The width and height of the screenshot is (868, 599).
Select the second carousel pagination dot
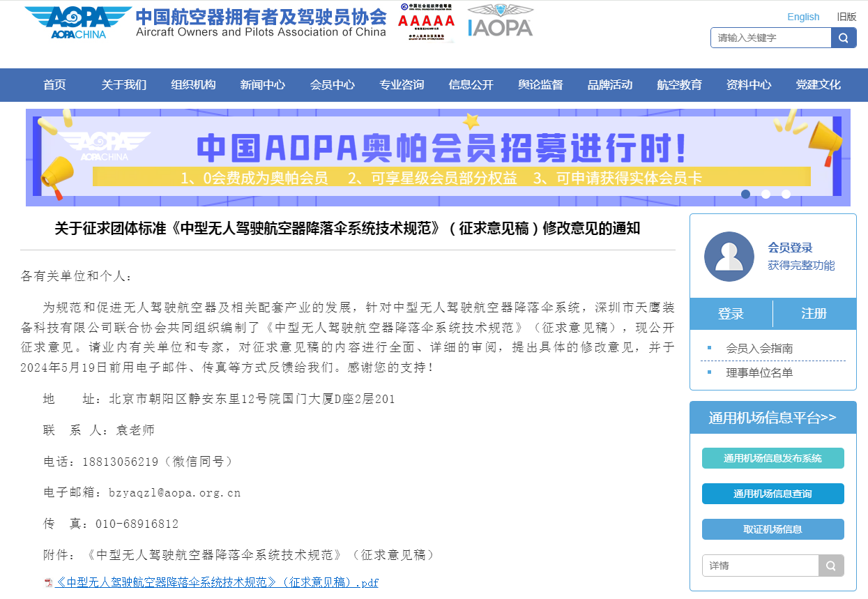point(766,195)
